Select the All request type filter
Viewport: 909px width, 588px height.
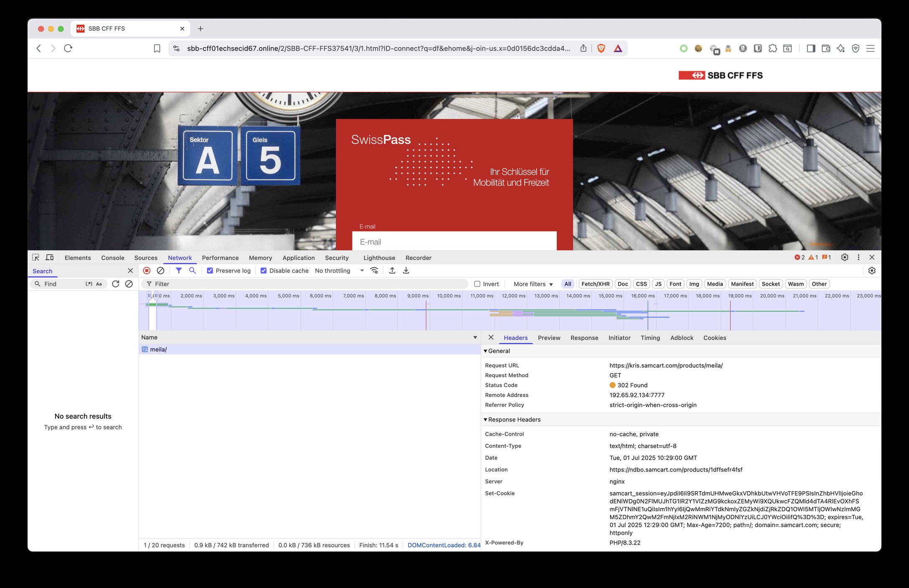(568, 284)
